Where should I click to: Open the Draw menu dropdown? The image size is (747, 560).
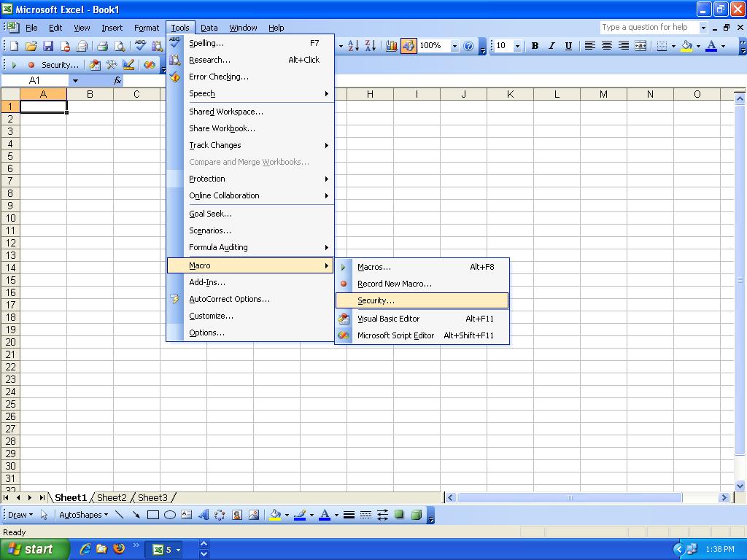[x=20, y=515]
